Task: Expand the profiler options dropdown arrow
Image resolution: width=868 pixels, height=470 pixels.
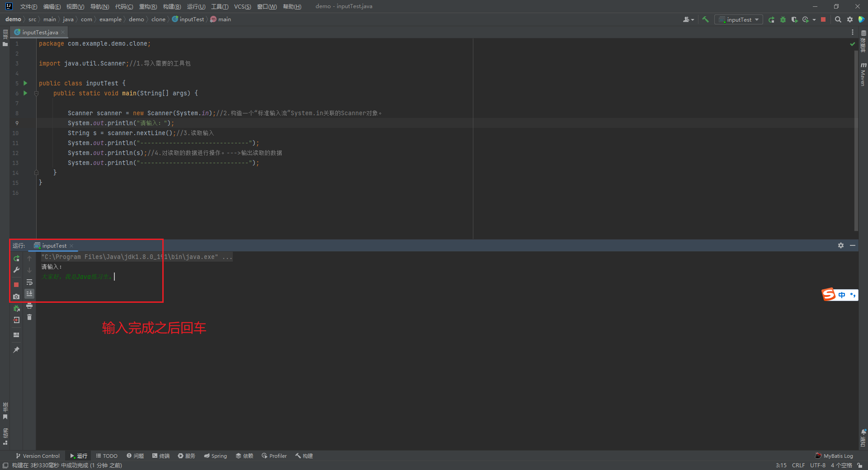Action: 814,19
